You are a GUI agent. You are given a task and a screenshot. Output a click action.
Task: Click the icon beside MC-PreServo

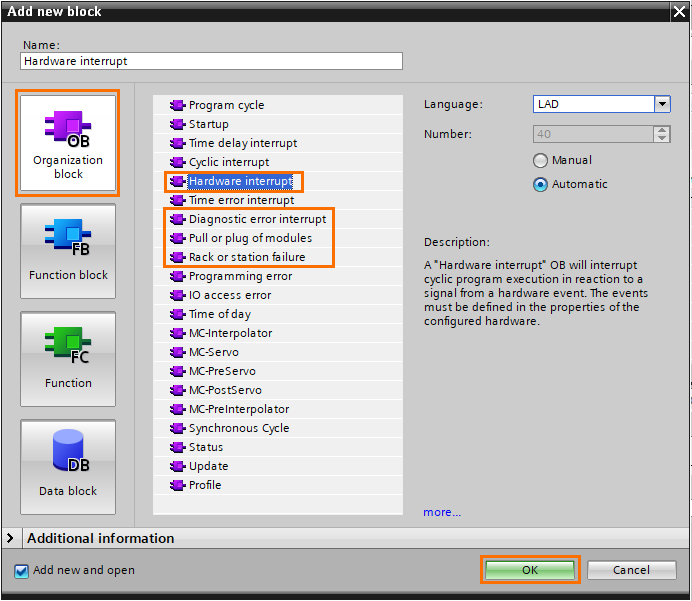pyautogui.click(x=177, y=371)
